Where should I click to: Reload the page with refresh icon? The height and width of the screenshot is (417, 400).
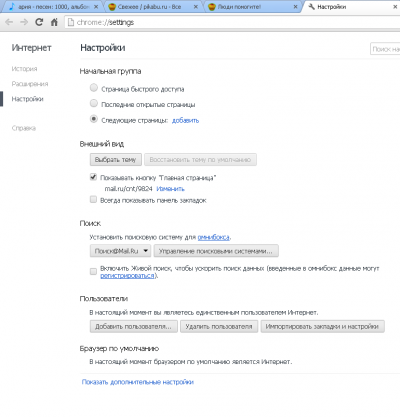(39, 22)
